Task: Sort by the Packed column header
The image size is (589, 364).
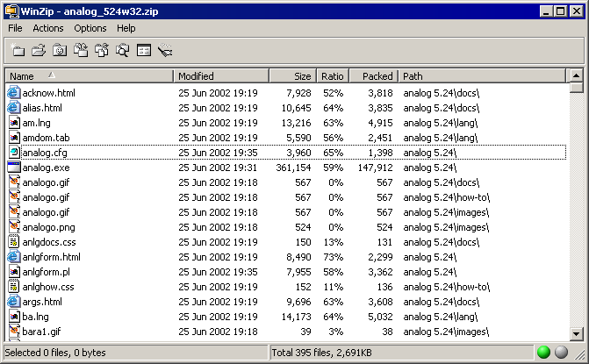Action: 373,76
